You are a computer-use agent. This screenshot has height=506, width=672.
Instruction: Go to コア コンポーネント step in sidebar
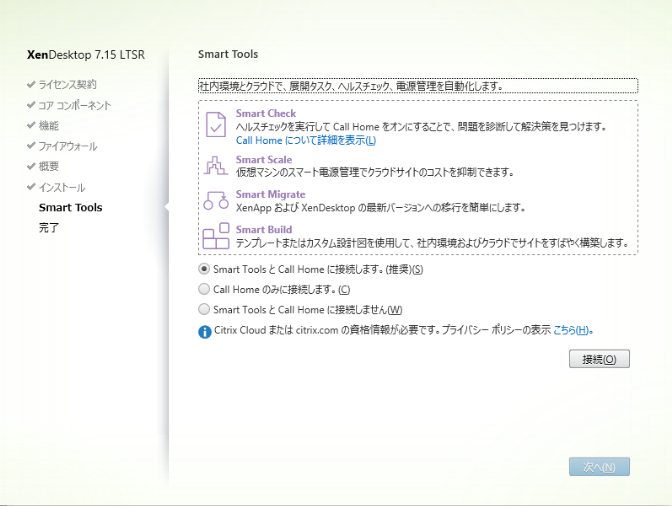[x=75, y=105]
